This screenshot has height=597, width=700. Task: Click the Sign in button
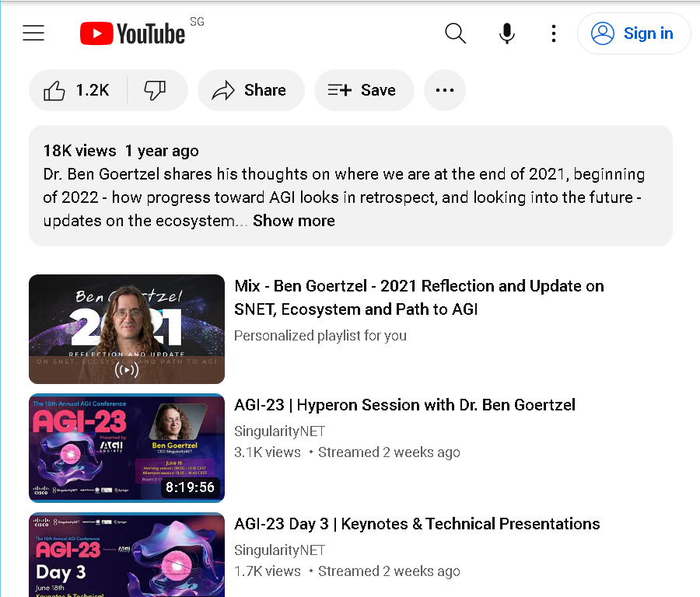coord(633,33)
